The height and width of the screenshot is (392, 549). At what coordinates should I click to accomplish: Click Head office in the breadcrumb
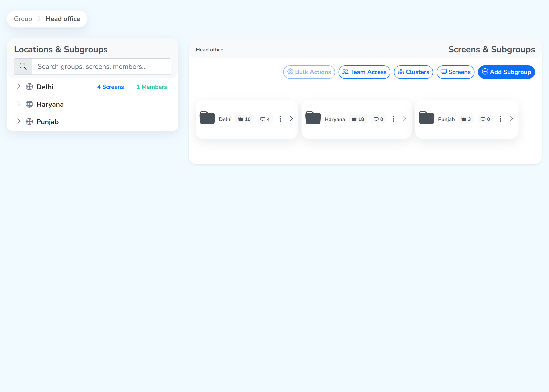tap(63, 19)
